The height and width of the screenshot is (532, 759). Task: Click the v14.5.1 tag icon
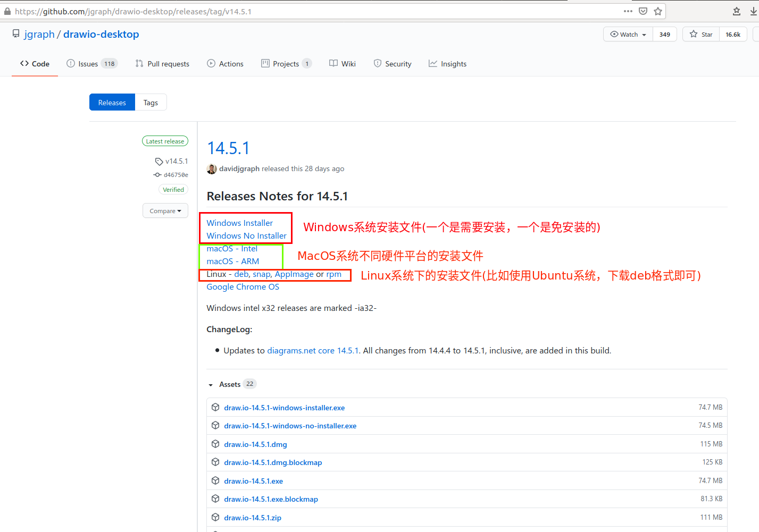[x=159, y=162]
